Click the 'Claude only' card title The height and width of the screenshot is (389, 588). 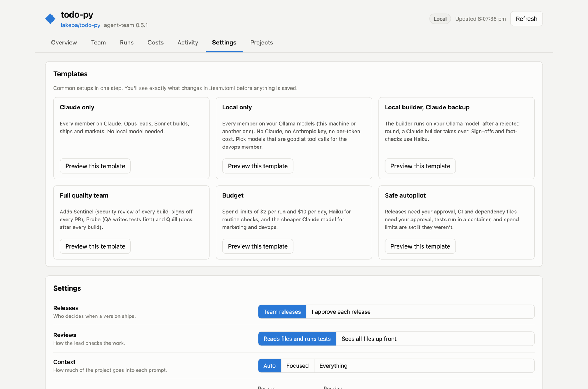[77, 107]
